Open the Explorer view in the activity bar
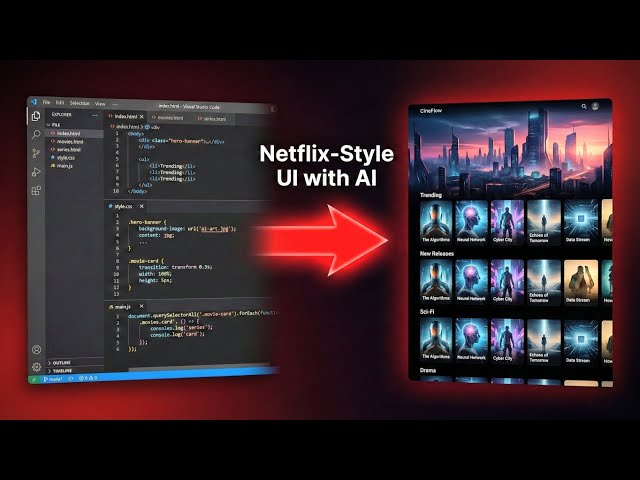This screenshot has height=480, width=640. pyautogui.click(x=36, y=116)
